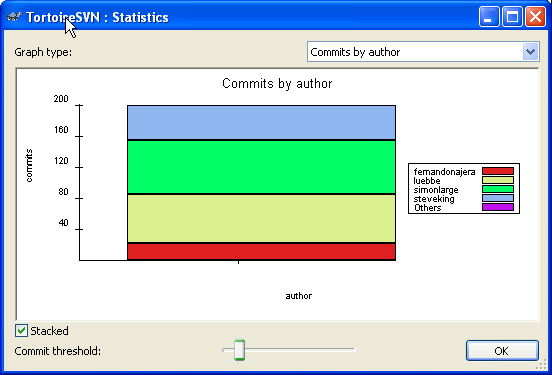
Task: Click the green simonlarge legend swatch
Action: 498,189
